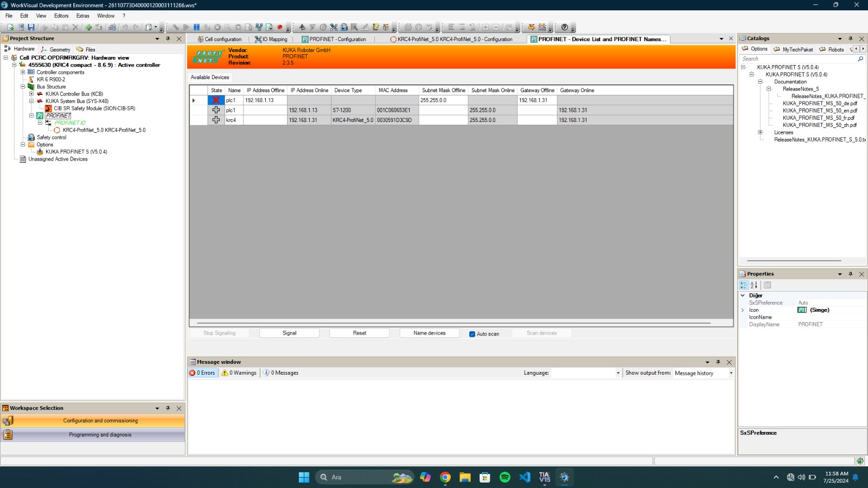This screenshot has width=868, height=488.
Task: Click the yellow notepad toolbar icon
Action: (x=375, y=27)
